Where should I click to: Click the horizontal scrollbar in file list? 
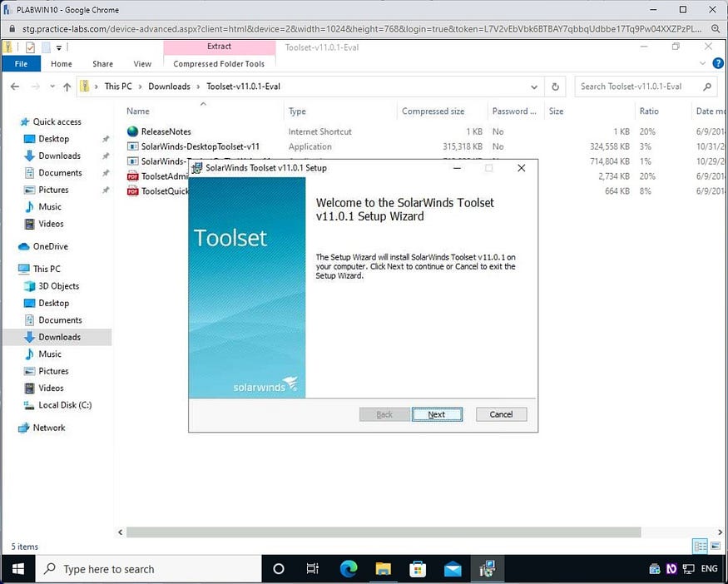384,532
